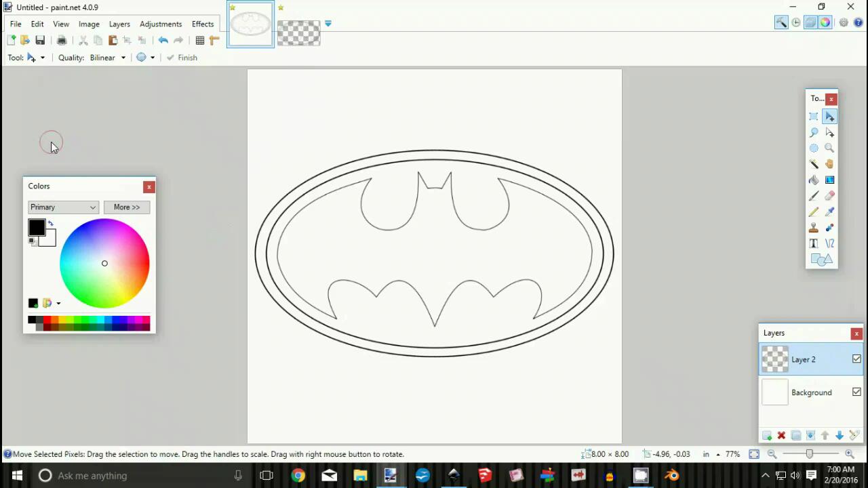Click the black primary color swatch
The image size is (868, 488).
point(37,228)
